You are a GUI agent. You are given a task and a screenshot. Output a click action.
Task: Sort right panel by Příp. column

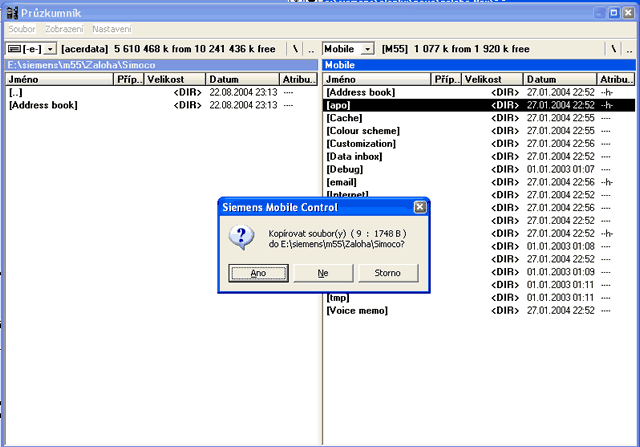[x=446, y=79]
